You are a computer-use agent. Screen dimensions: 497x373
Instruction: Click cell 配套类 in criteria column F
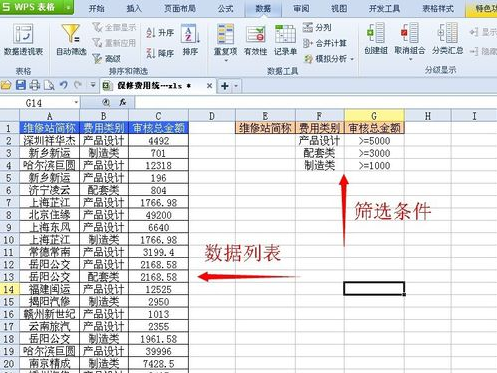(320, 153)
